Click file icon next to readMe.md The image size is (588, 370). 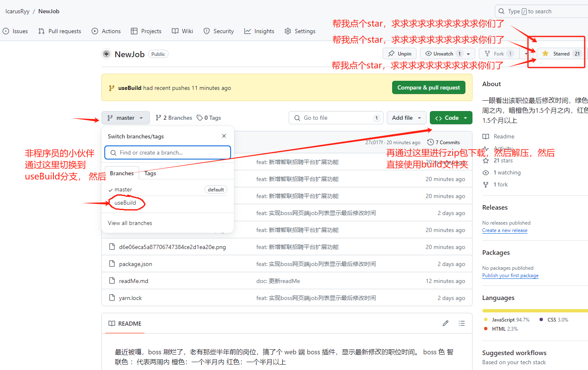pyautogui.click(x=112, y=281)
